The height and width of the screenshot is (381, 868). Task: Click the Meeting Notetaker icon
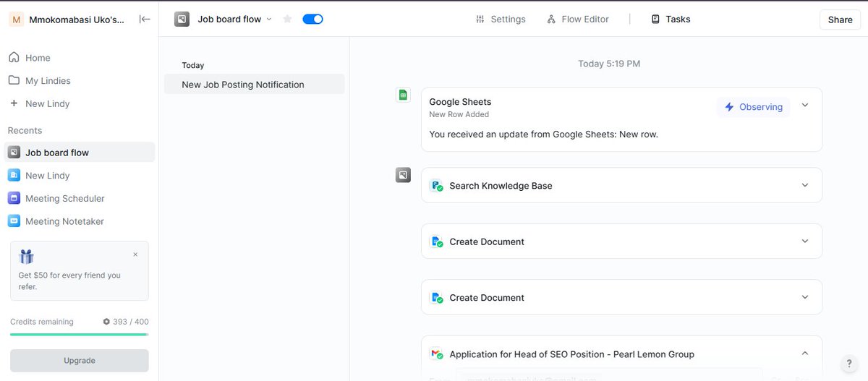point(14,222)
